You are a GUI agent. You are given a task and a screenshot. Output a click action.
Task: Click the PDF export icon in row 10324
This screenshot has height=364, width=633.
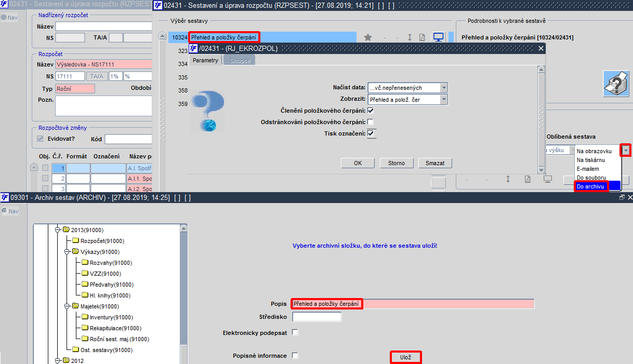tap(423, 37)
